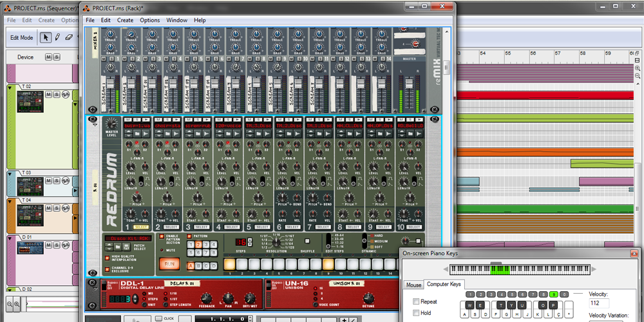Collapse track T 02 with its triangle
644x322 pixels.
click(10, 87)
